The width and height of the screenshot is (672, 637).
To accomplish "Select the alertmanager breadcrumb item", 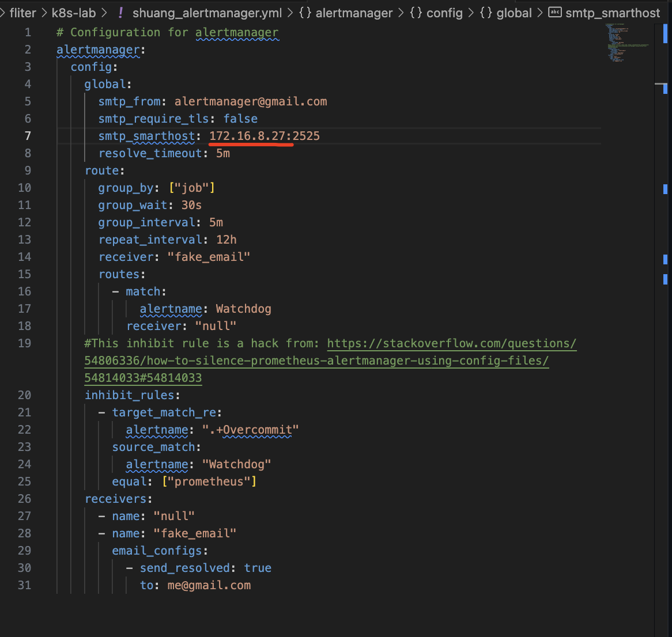I will tap(354, 13).
